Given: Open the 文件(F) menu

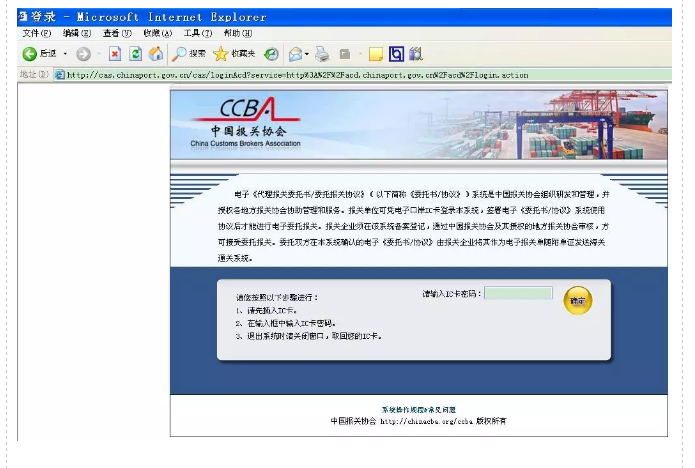Looking at the screenshot, I should click(x=36, y=33).
